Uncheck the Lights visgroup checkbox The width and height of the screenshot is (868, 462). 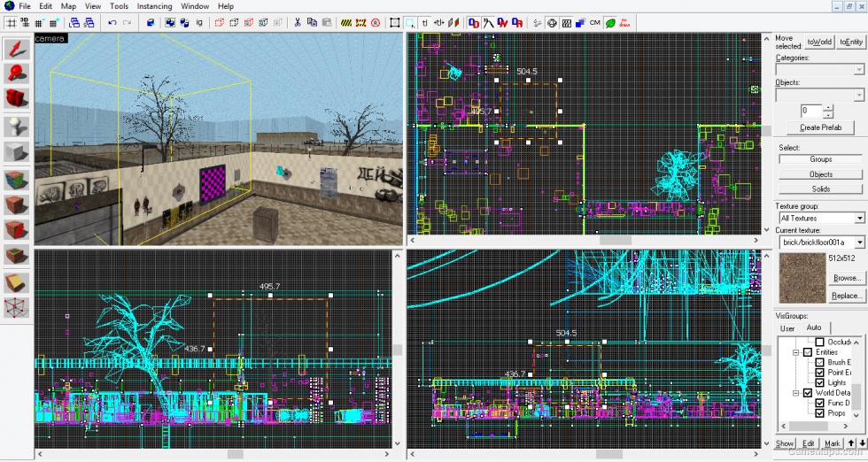pyautogui.click(x=820, y=382)
